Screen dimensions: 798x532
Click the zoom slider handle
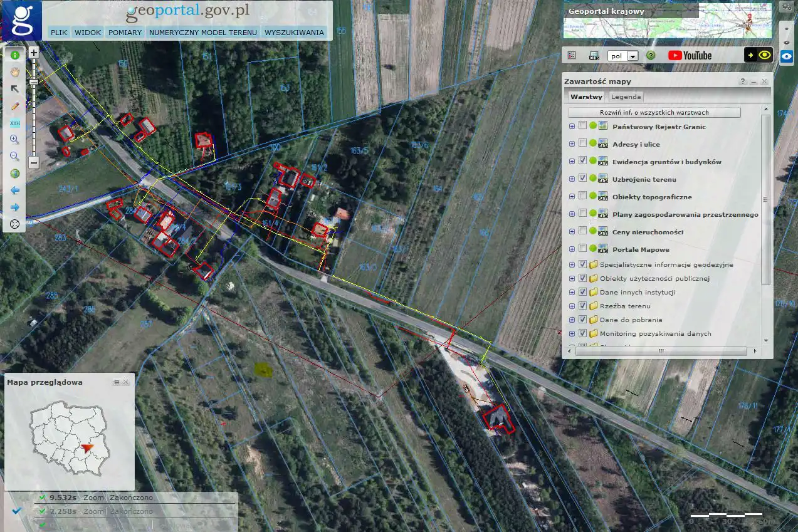pyautogui.click(x=34, y=82)
